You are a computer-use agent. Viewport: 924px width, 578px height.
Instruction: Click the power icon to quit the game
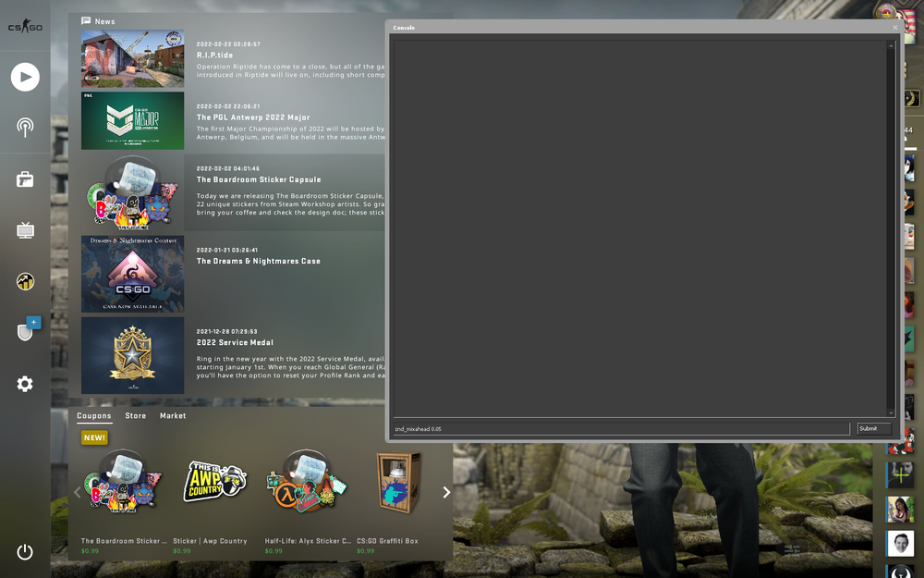pos(25,552)
